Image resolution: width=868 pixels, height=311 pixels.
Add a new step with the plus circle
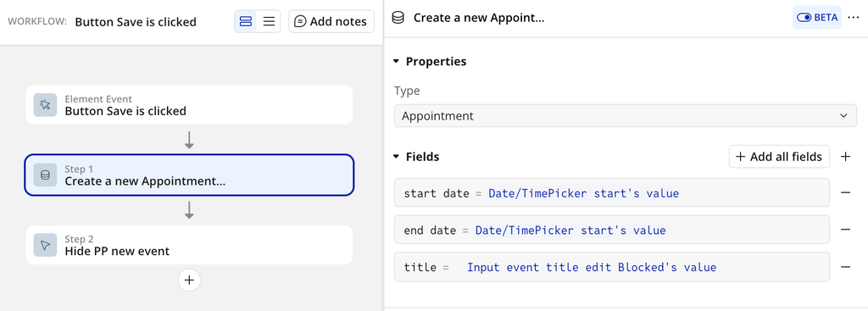[189, 280]
